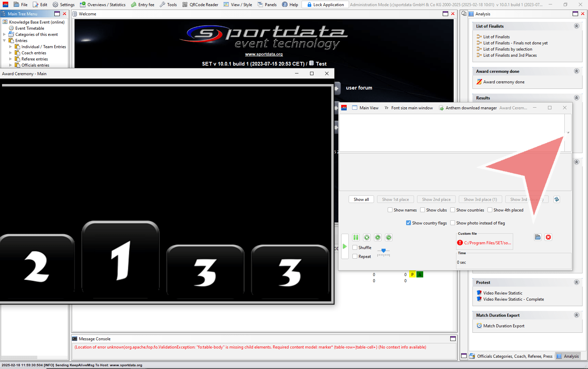Open Overviews / Statistics menu
Screen dimensions: 588x369
point(103,5)
